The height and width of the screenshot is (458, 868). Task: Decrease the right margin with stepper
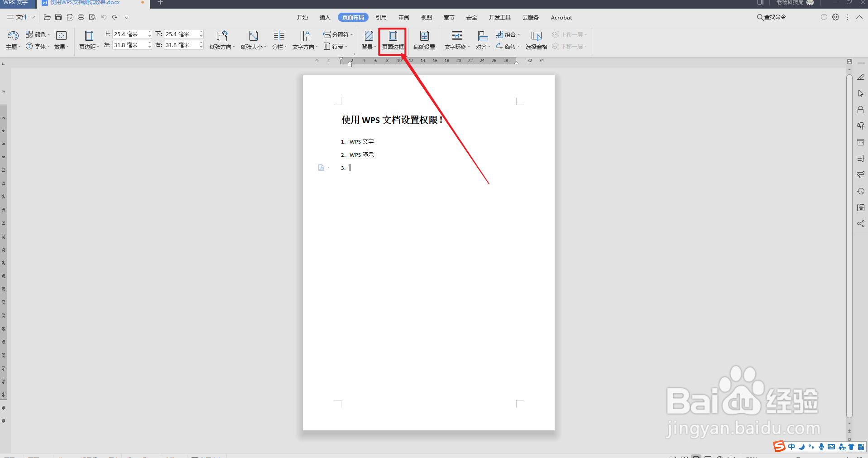(201, 47)
